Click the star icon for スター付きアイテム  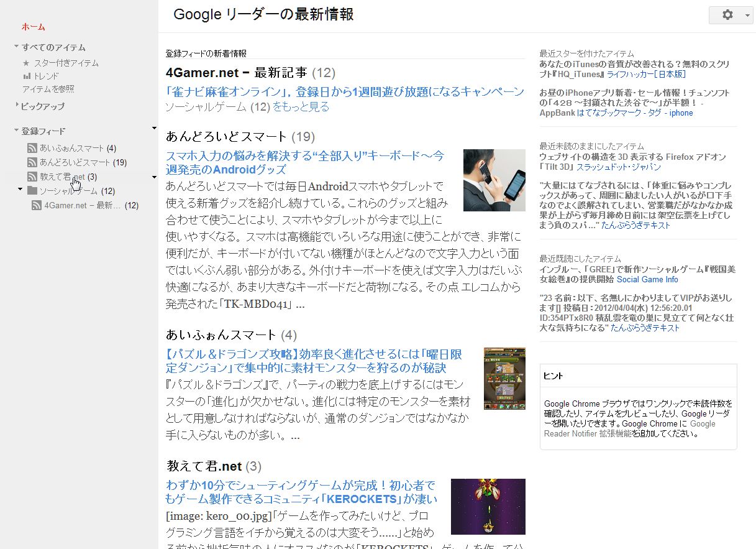[x=26, y=63]
